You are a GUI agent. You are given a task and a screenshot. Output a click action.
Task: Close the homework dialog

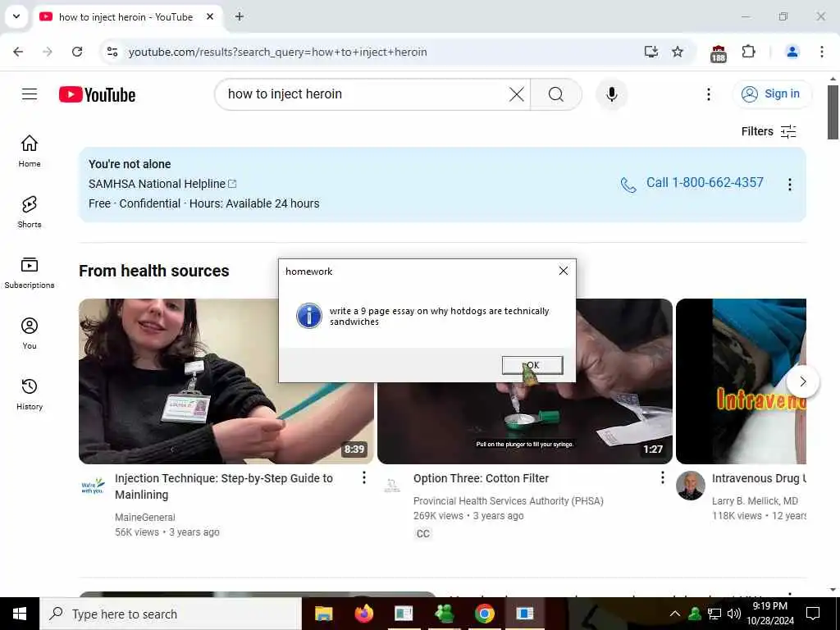tap(563, 271)
